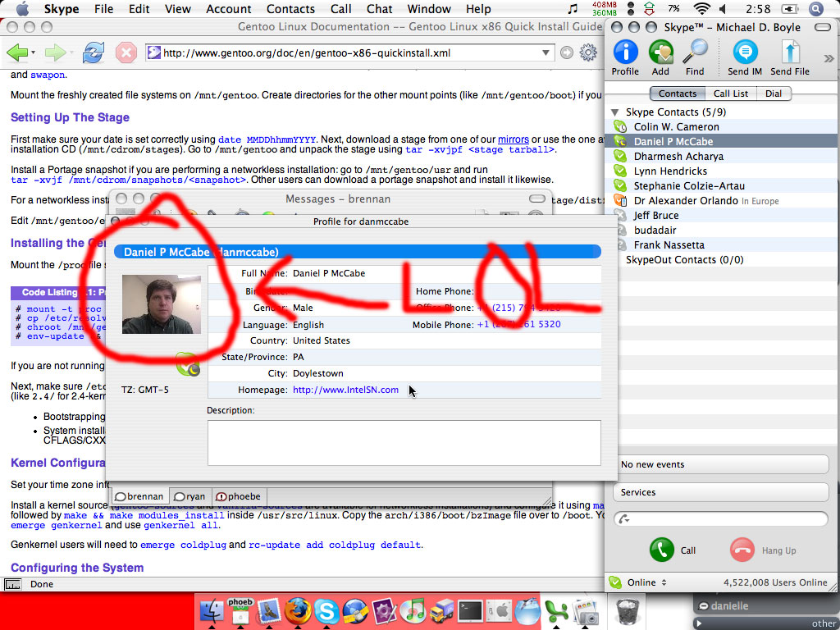
Task: Click the red Hang Up button
Action: click(x=742, y=550)
